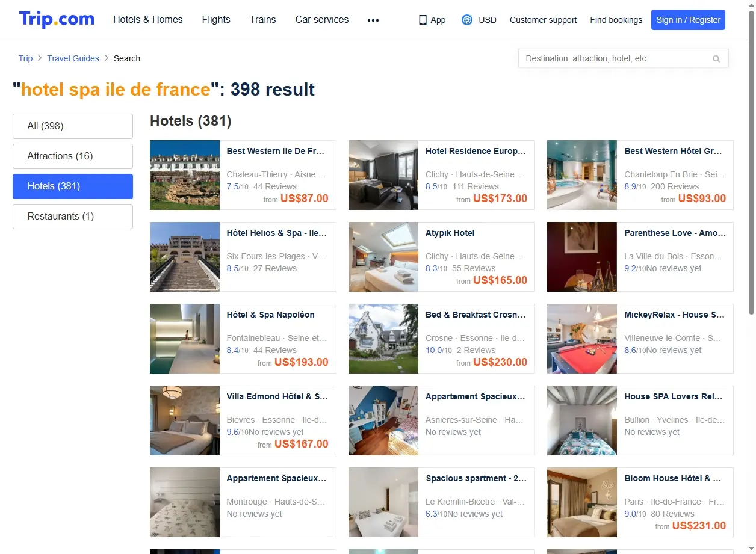Click the US$87.00 price

[305, 199]
